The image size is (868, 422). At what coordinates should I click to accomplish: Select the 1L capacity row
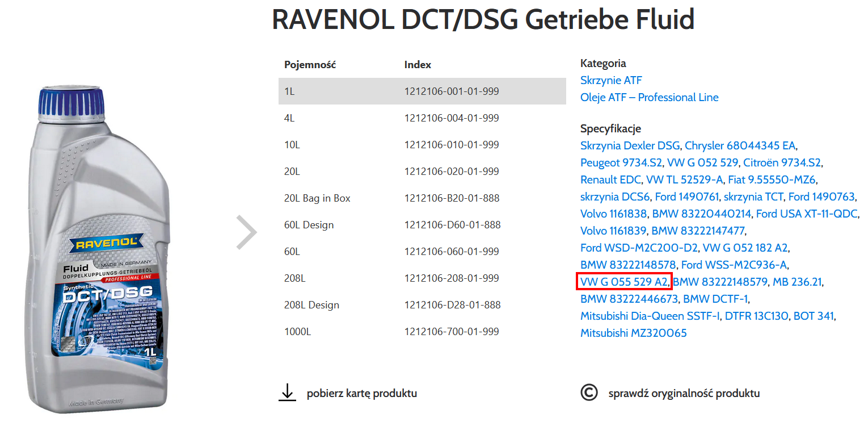click(422, 91)
